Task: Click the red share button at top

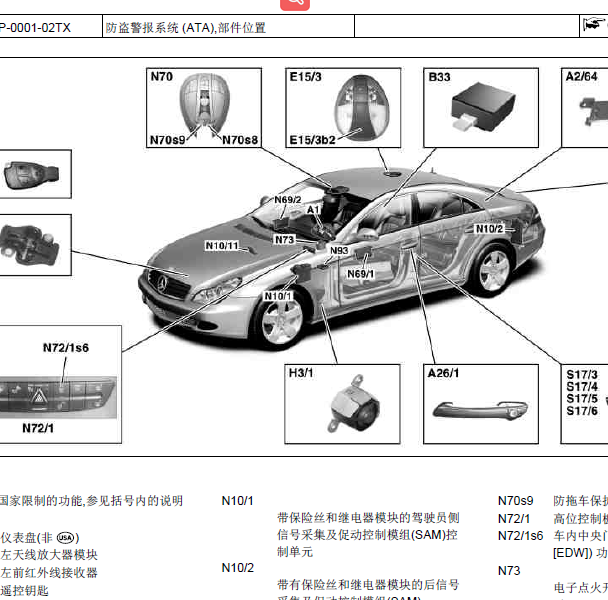Action: pyautogui.click(x=293, y=3)
